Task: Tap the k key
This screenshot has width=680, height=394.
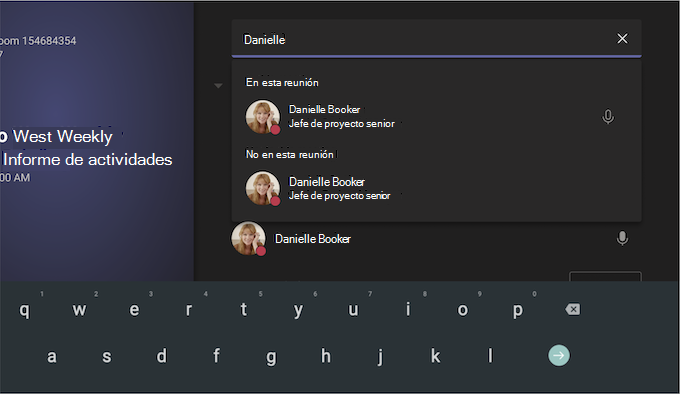Action: 435,355
